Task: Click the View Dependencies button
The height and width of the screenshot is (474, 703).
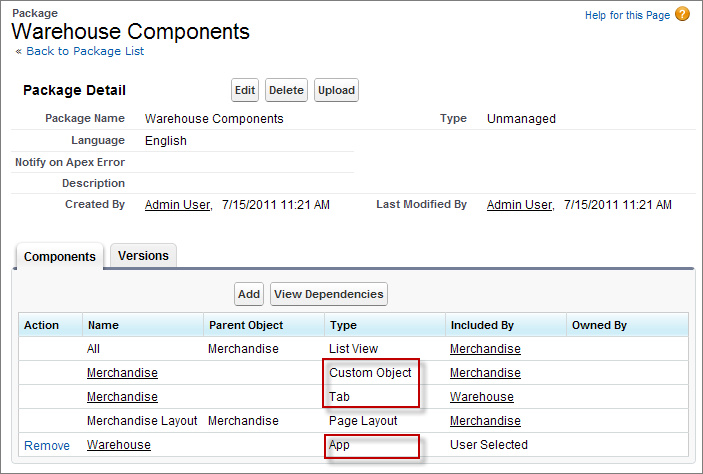Action: pos(329,294)
